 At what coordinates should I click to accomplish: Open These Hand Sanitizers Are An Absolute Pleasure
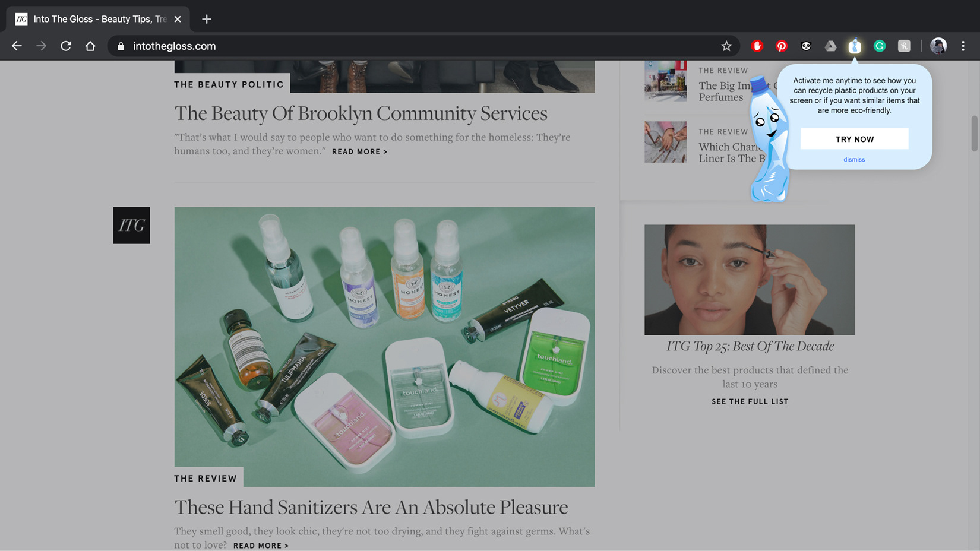pyautogui.click(x=371, y=507)
